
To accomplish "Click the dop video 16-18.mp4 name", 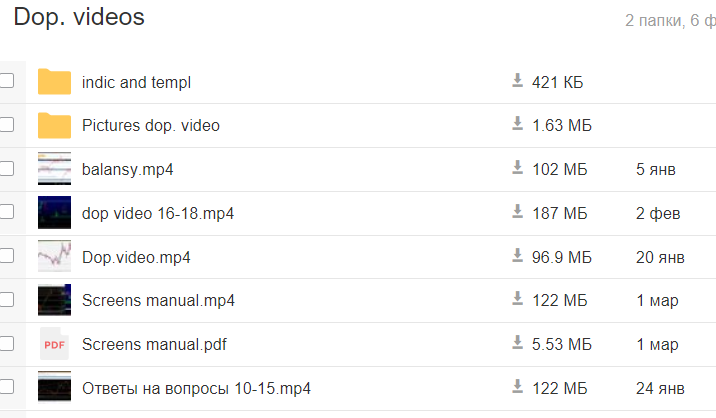I will click(x=158, y=213).
